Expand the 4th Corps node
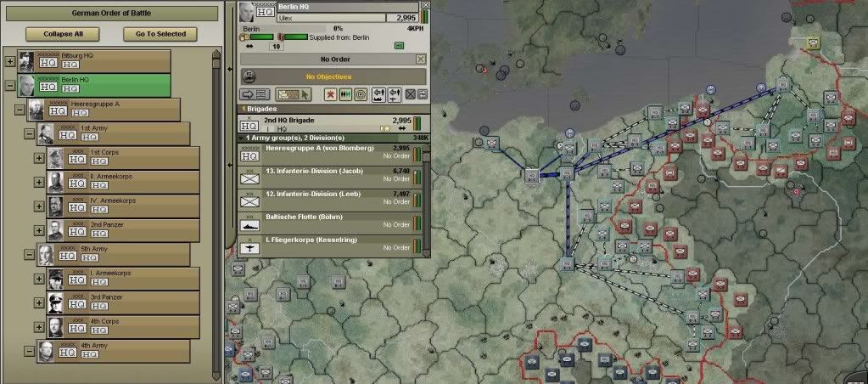 [39, 327]
